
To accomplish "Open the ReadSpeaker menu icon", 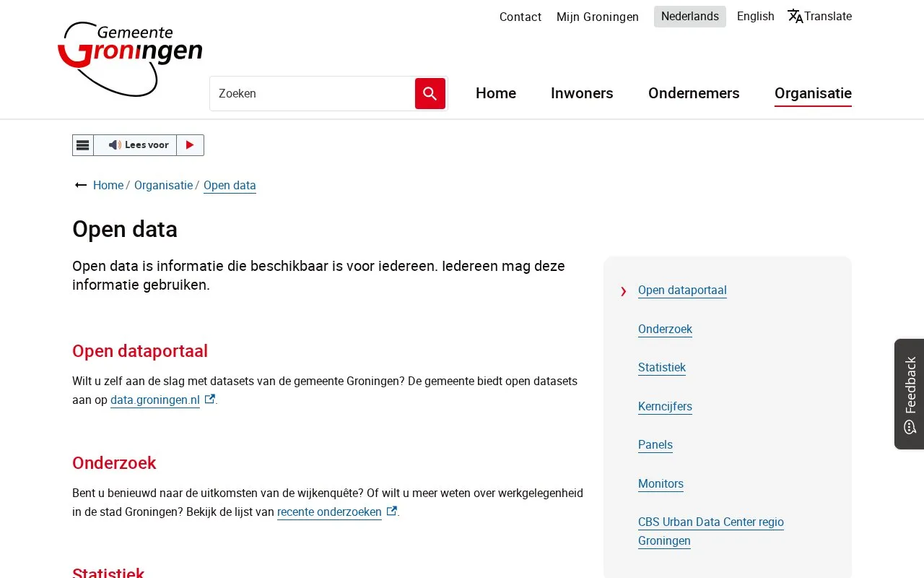I will click(x=83, y=145).
